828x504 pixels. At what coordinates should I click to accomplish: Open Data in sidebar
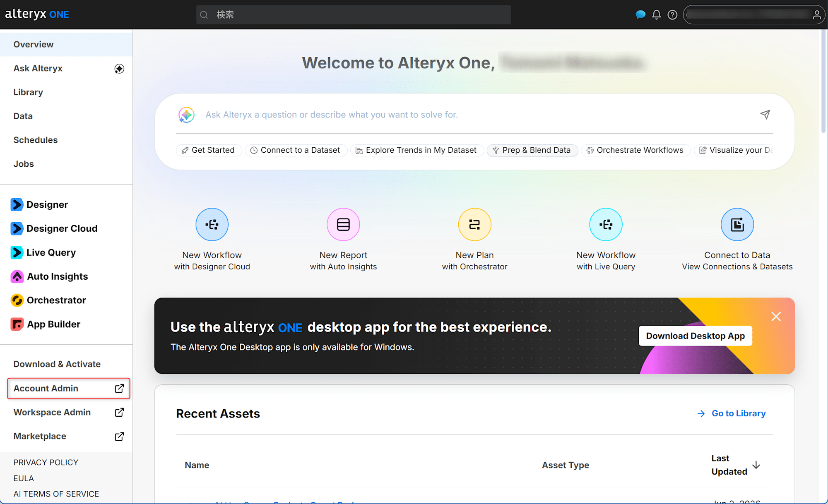(x=66, y=116)
